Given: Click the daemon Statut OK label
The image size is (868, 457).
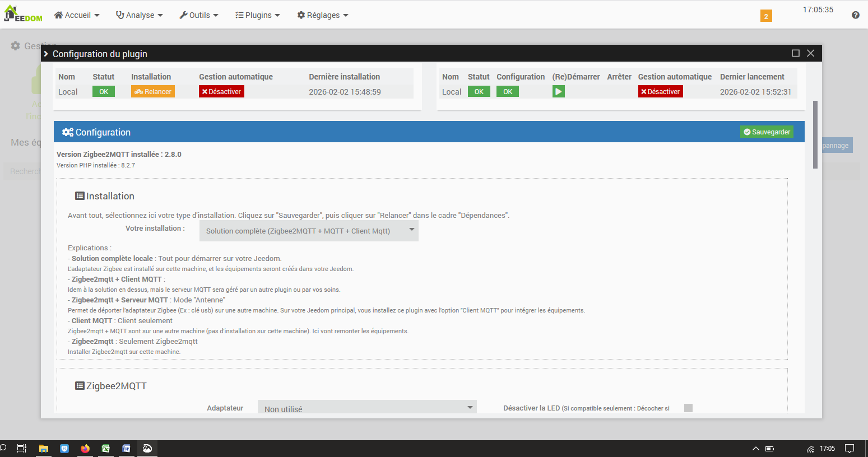Looking at the screenshot, I should [x=479, y=92].
